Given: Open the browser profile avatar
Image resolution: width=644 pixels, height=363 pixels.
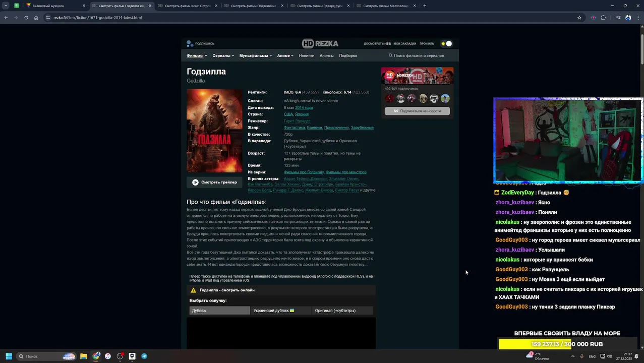Looking at the screenshot, I should (628, 18).
